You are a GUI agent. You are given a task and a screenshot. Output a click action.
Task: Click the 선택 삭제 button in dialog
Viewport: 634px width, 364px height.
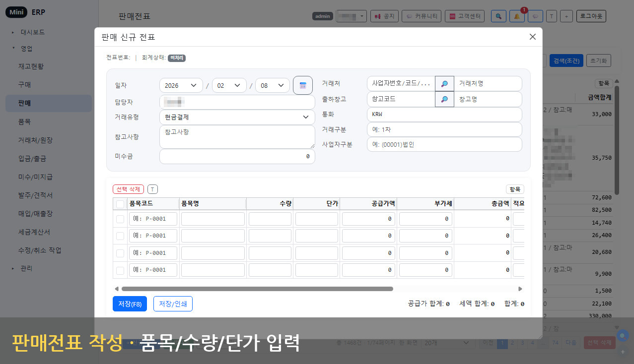click(129, 189)
